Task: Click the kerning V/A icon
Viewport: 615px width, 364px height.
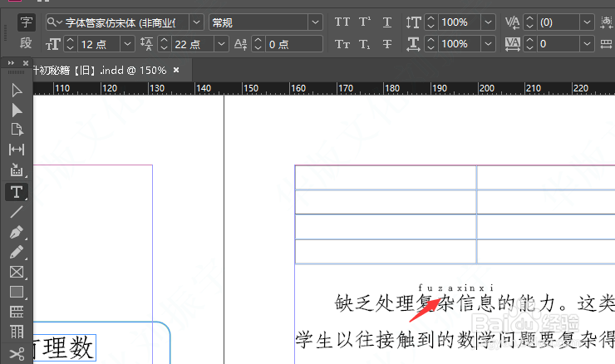Action: coord(512,22)
